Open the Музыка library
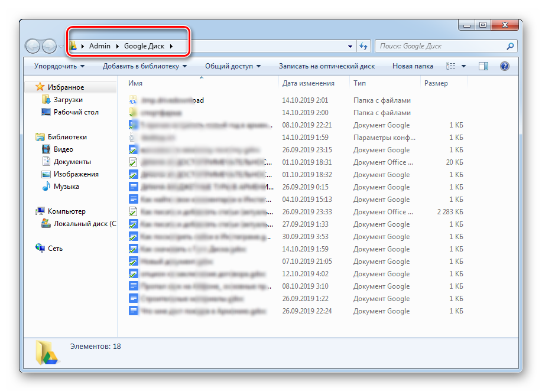This screenshot has width=542, height=392. pyautogui.click(x=66, y=187)
